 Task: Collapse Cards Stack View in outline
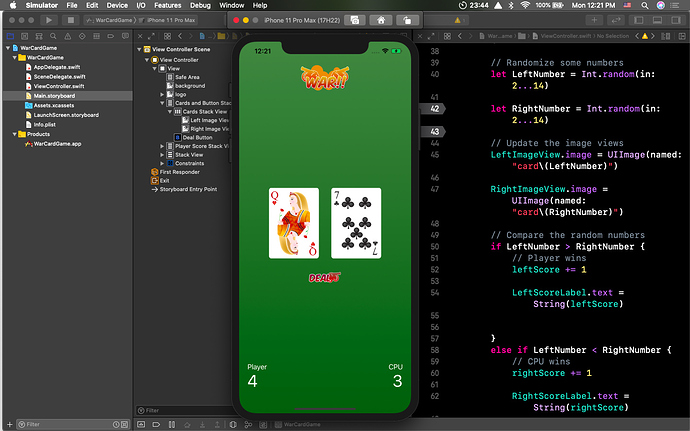pyautogui.click(x=169, y=111)
